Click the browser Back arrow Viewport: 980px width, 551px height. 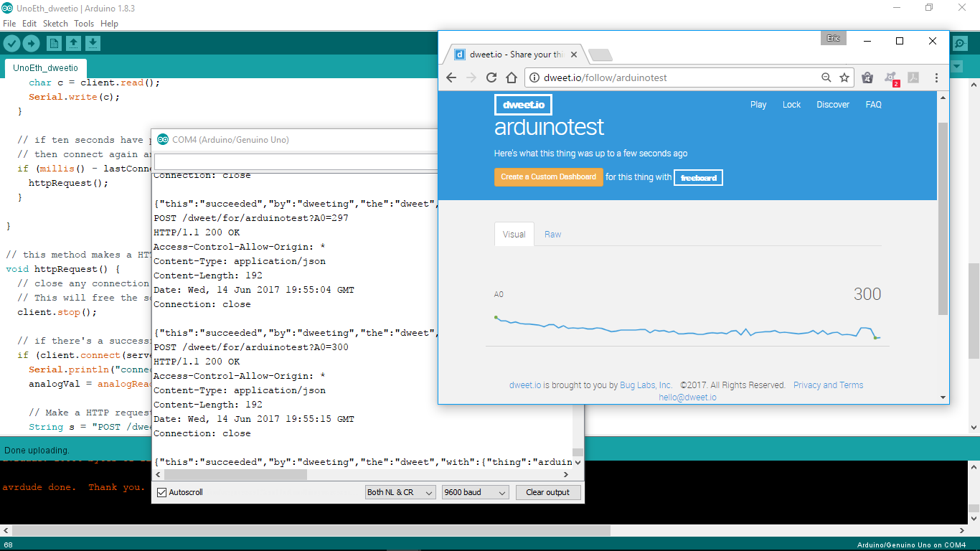pos(451,77)
